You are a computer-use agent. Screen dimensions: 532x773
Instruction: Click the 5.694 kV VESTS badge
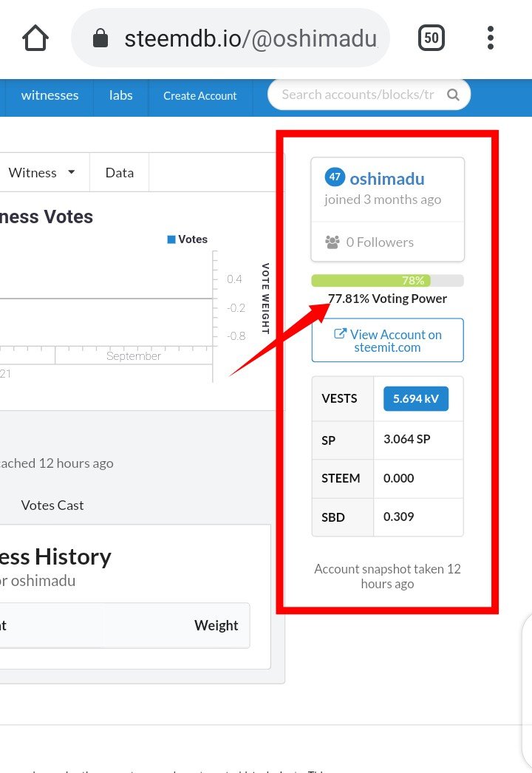point(415,398)
